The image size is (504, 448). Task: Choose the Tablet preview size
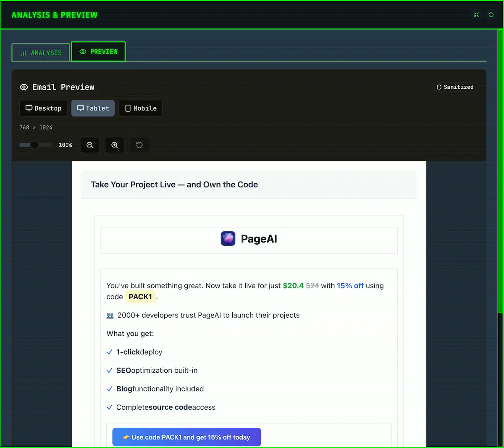click(93, 108)
